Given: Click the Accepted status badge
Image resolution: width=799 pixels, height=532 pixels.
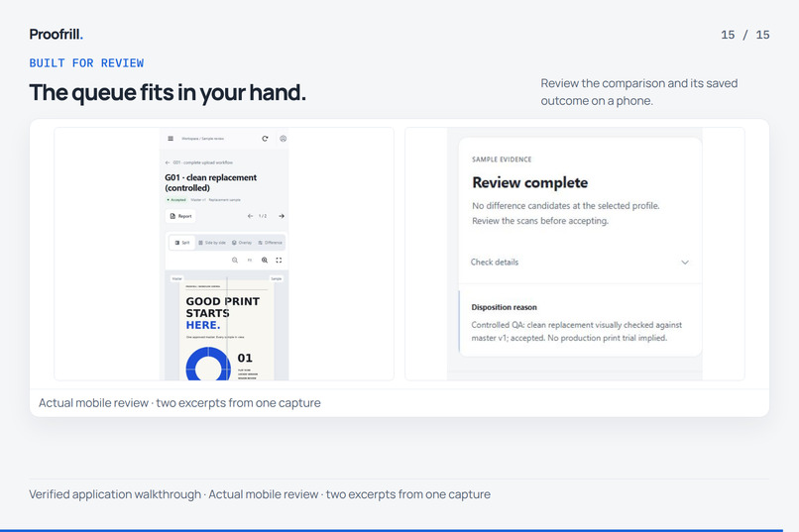Looking at the screenshot, I should pyautogui.click(x=176, y=200).
